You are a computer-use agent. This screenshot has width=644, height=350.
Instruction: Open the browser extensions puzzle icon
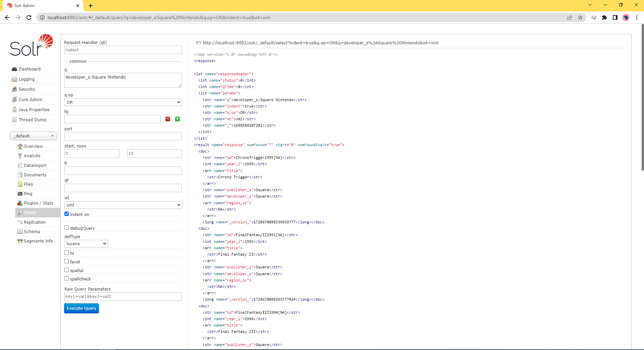pos(604,17)
